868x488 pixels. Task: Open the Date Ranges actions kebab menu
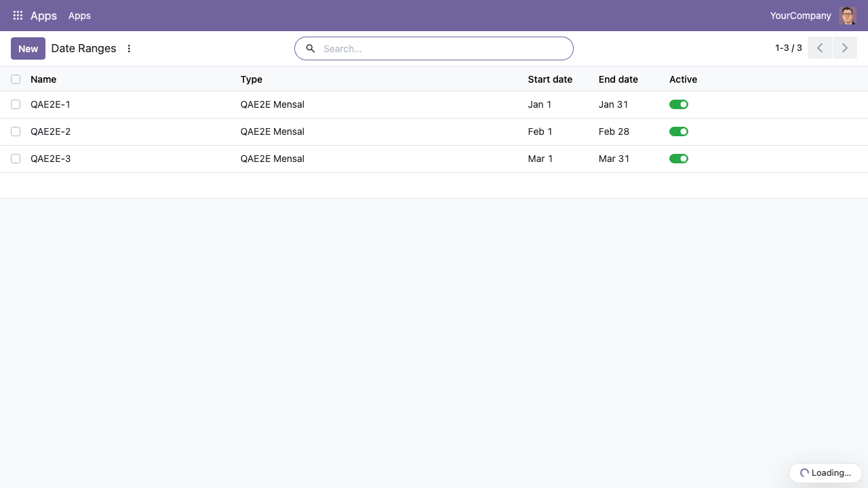[130, 49]
